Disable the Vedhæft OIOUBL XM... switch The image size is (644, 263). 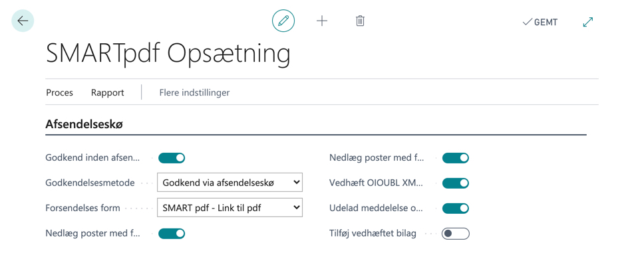click(x=456, y=183)
